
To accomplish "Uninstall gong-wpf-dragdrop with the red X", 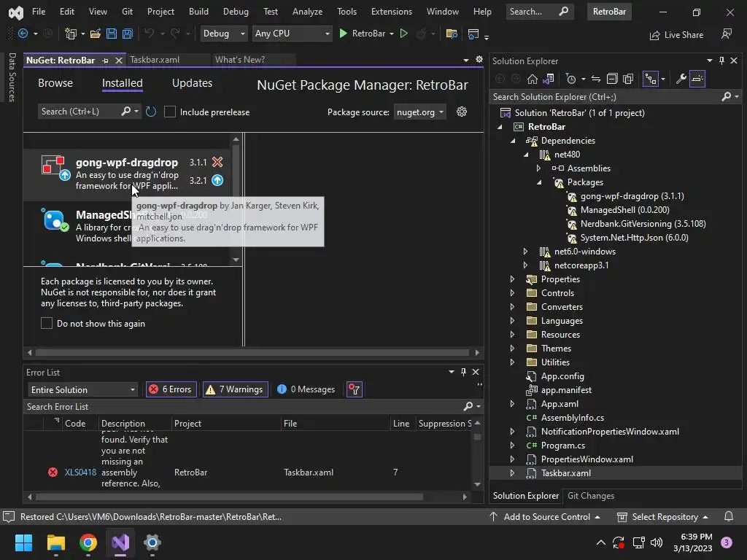I will [x=217, y=162].
